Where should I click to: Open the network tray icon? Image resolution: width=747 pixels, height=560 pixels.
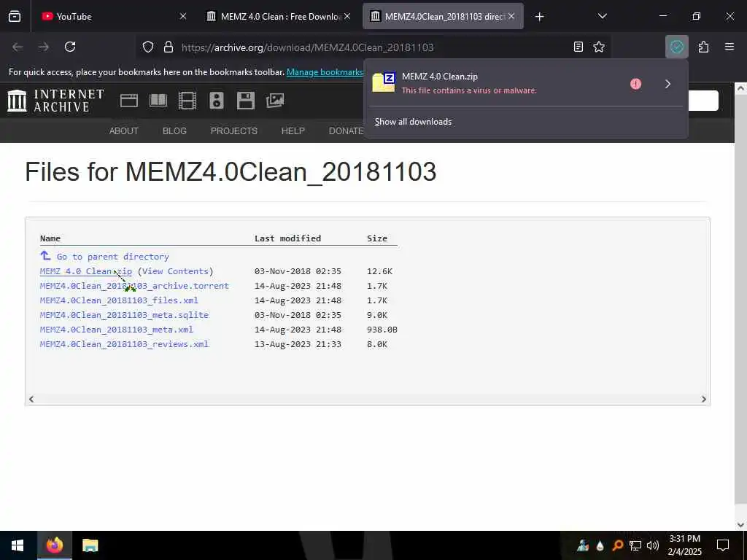pyautogui.click(x=635, y=545)
